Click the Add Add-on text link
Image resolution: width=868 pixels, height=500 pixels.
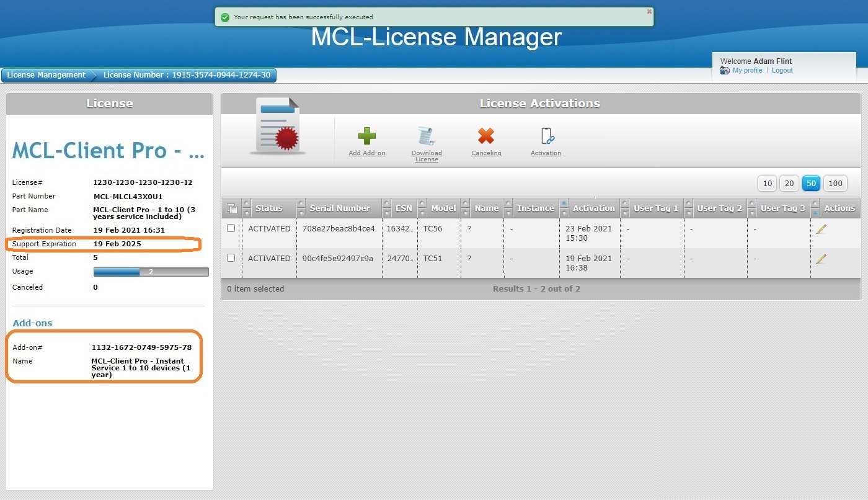(367, 153)
